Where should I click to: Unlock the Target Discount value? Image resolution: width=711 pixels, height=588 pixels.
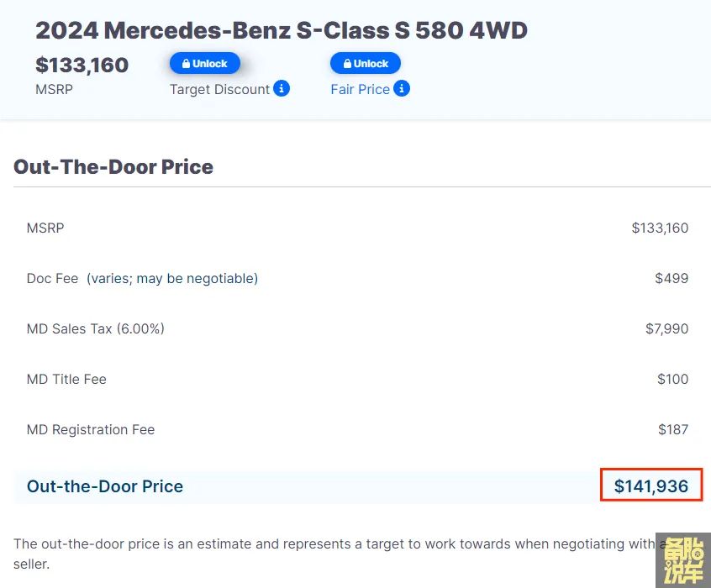pos(204,63)
